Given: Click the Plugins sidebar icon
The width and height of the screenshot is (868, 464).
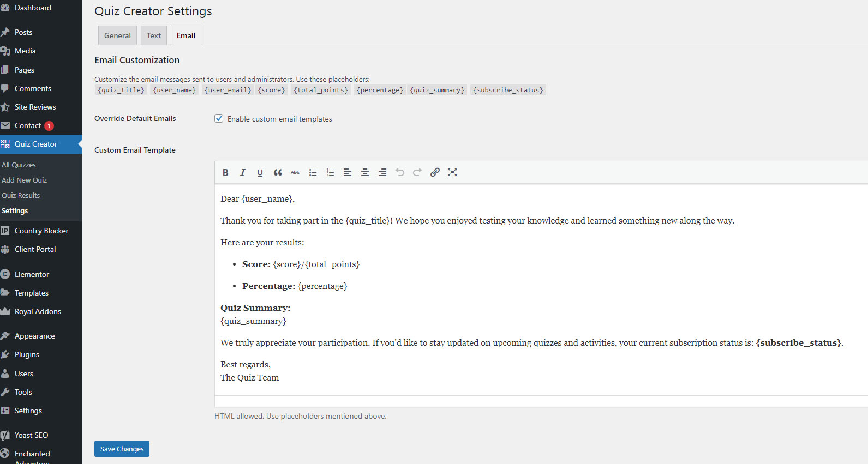Looking at the screenshot, I should point(5,354).
